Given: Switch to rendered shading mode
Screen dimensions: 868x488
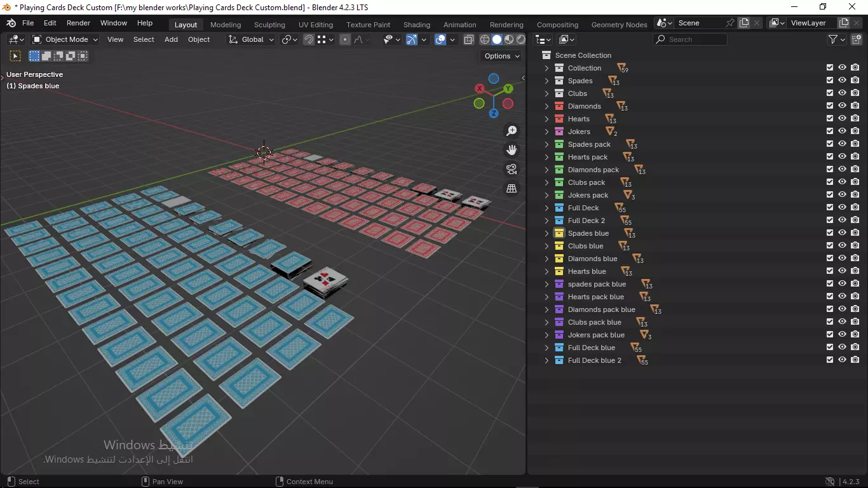Looking at the screenshot, I should tap(521, 39).
